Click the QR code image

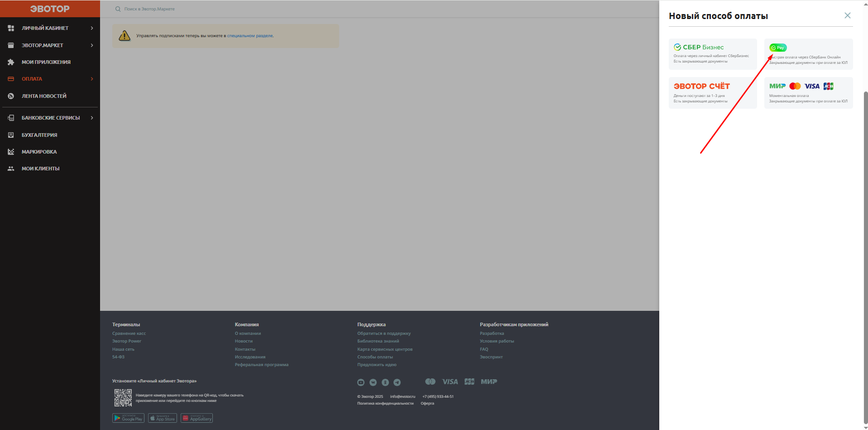tap(123, 398)
